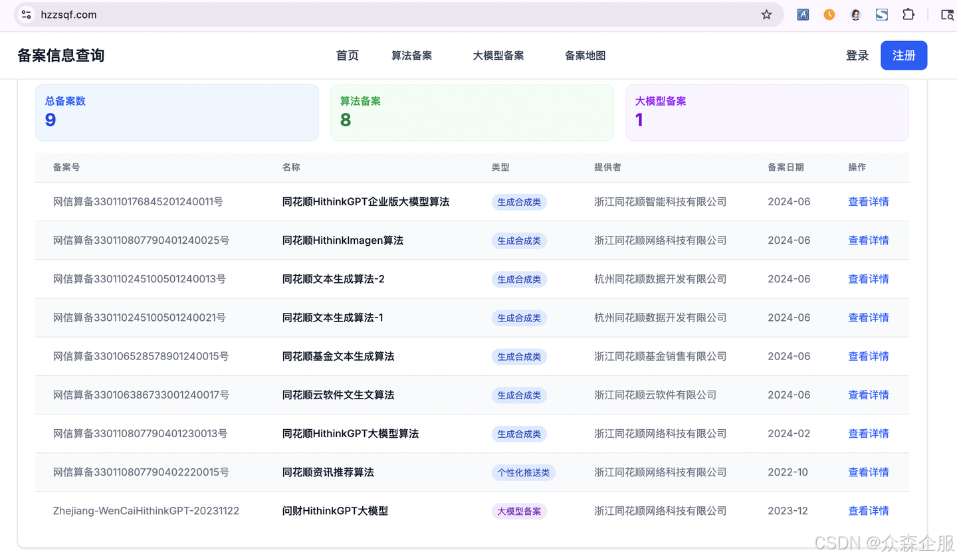Select the name 同花顺资讯推荐算法
The image size is (957, 560).
pyautogui.click(x=328, y=472)
